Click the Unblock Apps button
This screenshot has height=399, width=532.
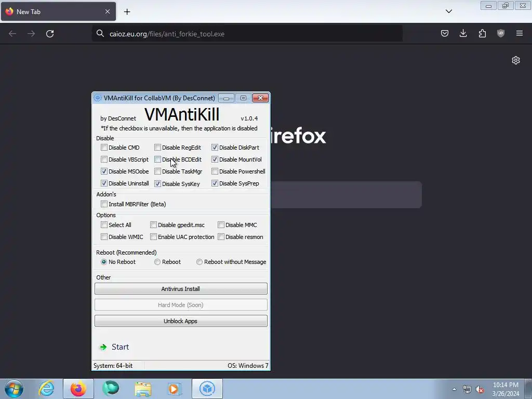click(181, 321)
